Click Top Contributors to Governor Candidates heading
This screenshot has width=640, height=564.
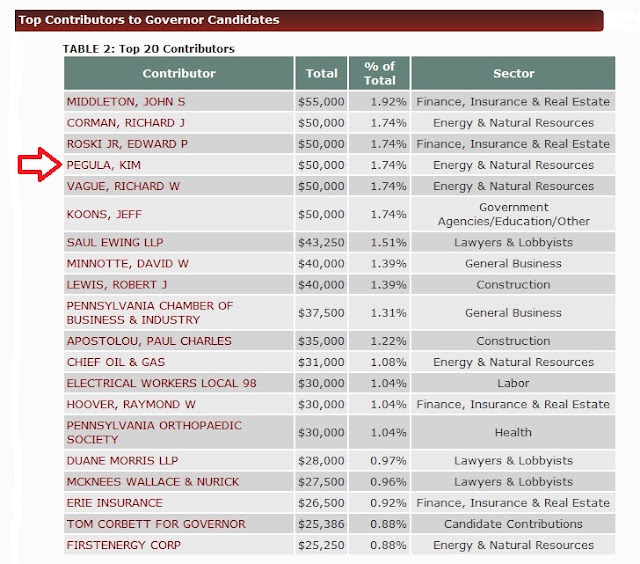click(x=149, y=20)
